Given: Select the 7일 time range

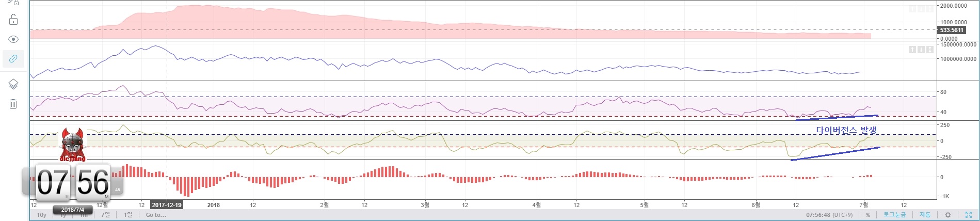Looking at the screenshot, I should click(x=105, y=215).
